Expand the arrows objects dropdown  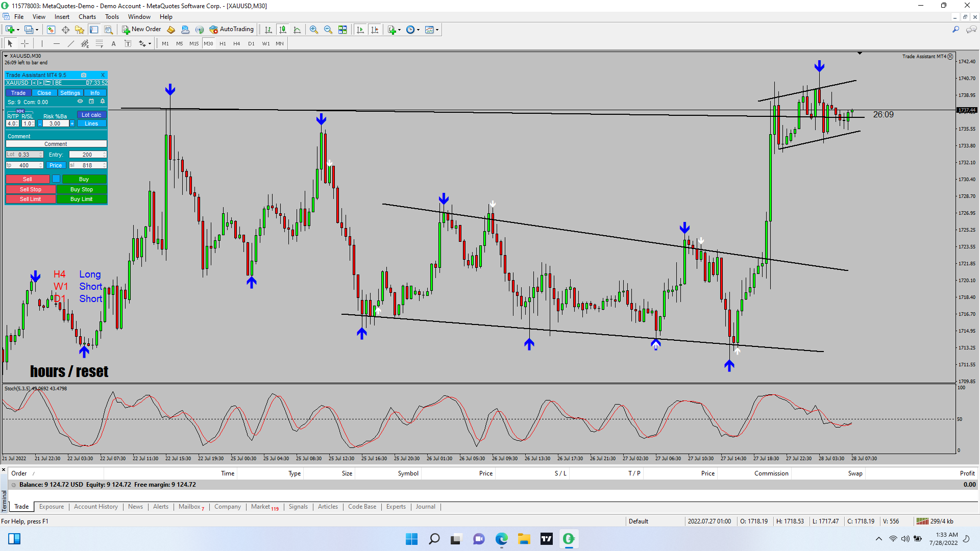click(149, 44)
